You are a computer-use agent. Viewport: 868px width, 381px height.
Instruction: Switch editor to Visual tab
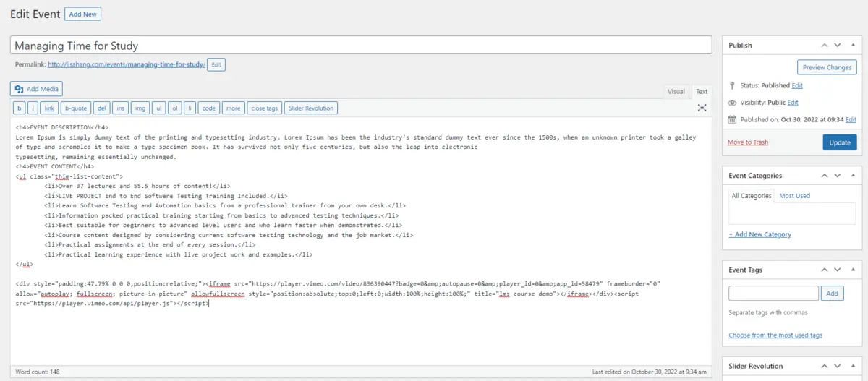[x=676, y=92]
